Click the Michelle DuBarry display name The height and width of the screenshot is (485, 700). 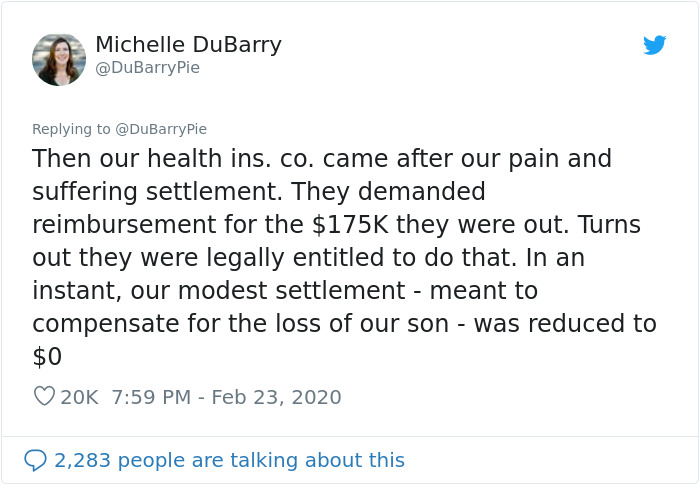[188, 45]
